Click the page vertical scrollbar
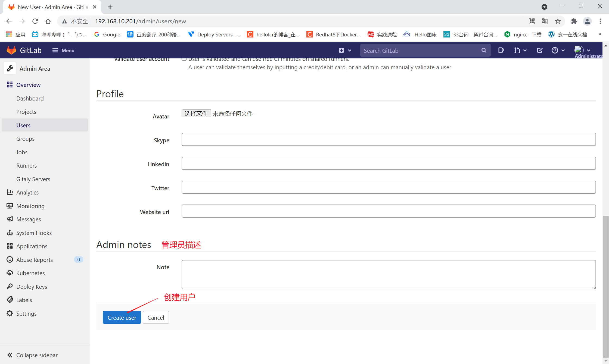Image resolution: width=609 pixels, height=364 pixels. pos(605,285)
